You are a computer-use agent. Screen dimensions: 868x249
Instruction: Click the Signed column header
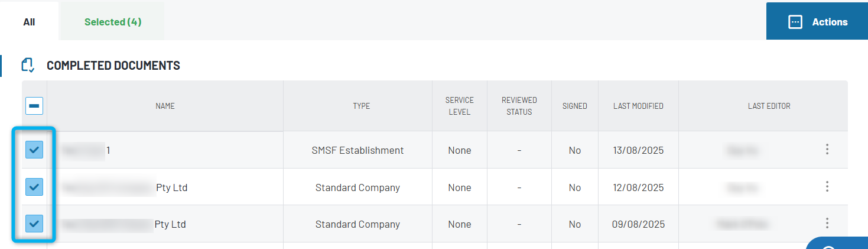click(574, 106)
